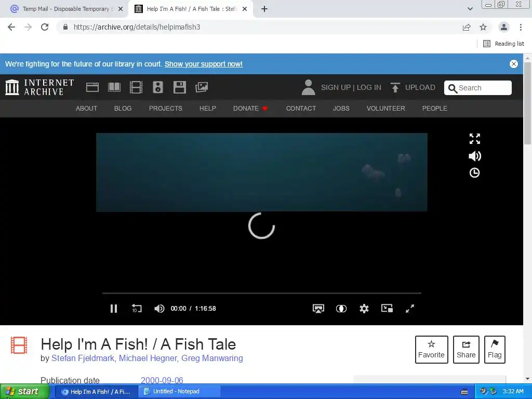This screenshot has width=532, height=399.
Task: Open the Reading list
Action: [504, 44]
